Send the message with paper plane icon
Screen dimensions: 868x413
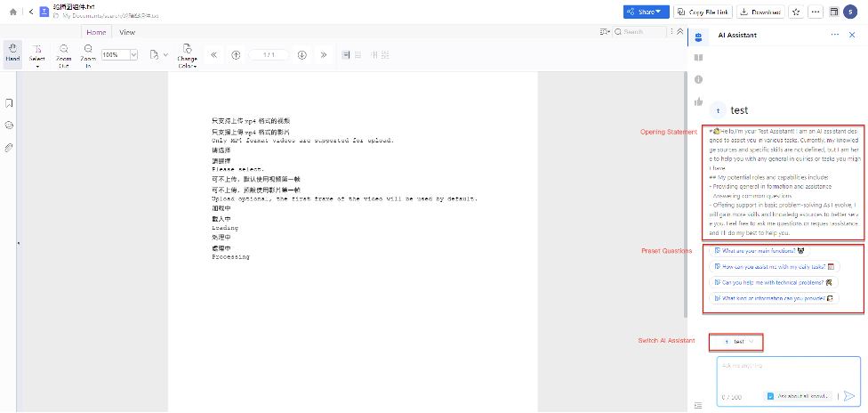pyautogui.click(x=849, y=396)
